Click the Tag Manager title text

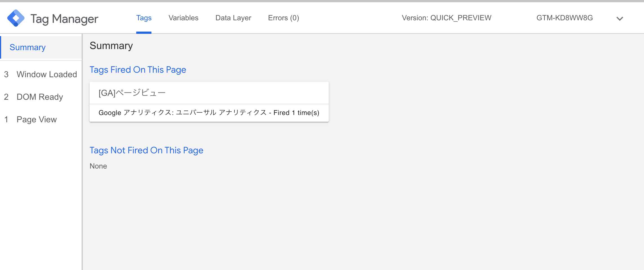(x=64, y=19)
